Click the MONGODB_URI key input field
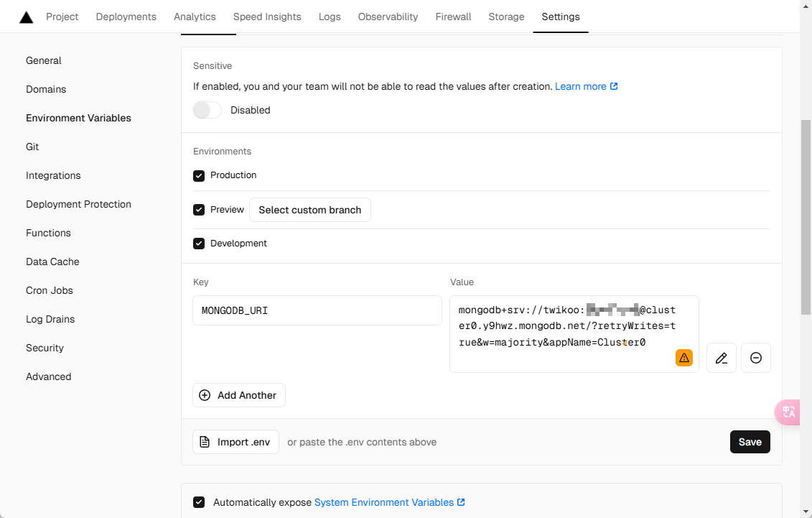Viewport: 812px width, 518px height. pyautogui.click(x=317, y=310)
